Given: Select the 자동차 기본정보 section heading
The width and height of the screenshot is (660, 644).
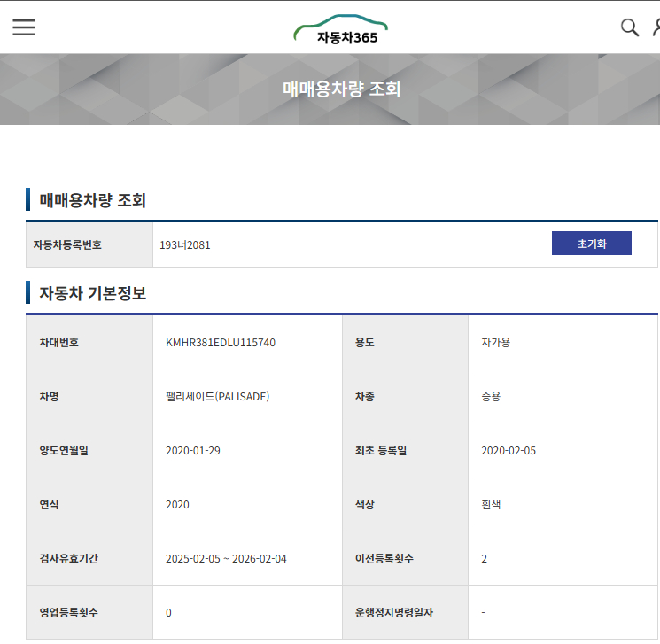Looking at the screenshot, I should coord(92,293).
